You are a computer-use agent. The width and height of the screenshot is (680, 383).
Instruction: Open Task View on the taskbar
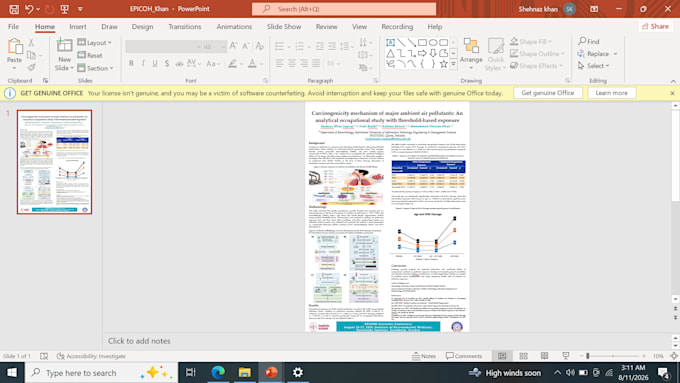(x=191, y=373)
